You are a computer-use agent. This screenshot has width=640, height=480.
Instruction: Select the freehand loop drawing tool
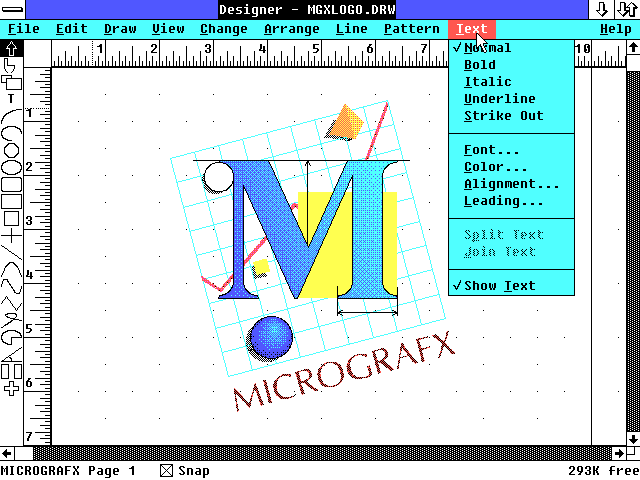click(x=11, y=320)
